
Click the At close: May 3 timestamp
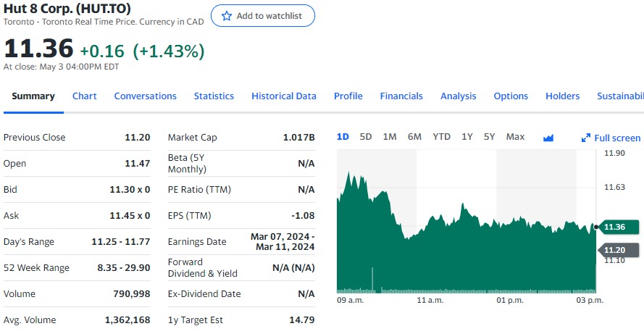pyautogui.click(x=61, y=67)
